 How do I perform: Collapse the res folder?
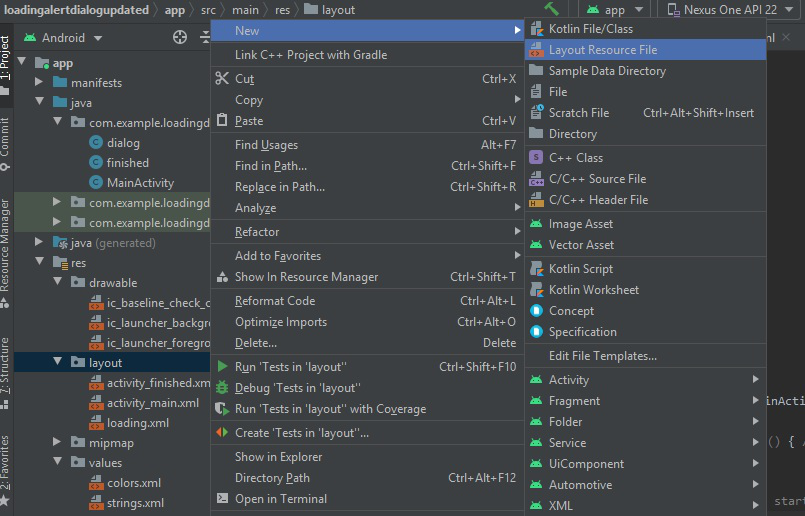39,263
